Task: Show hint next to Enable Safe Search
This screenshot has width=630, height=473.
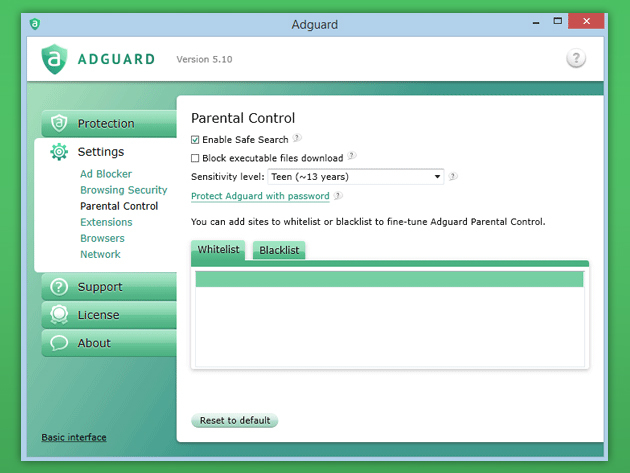Action: (x=297, y=138)
